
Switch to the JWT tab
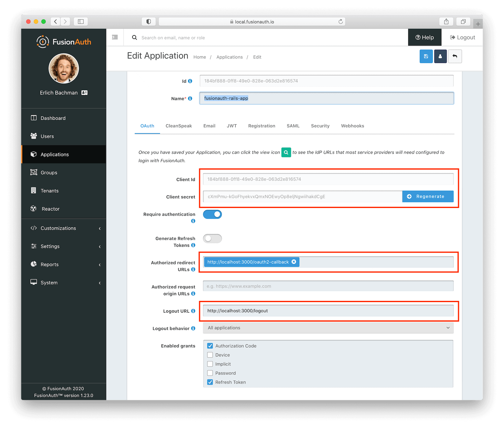[232, 126]
